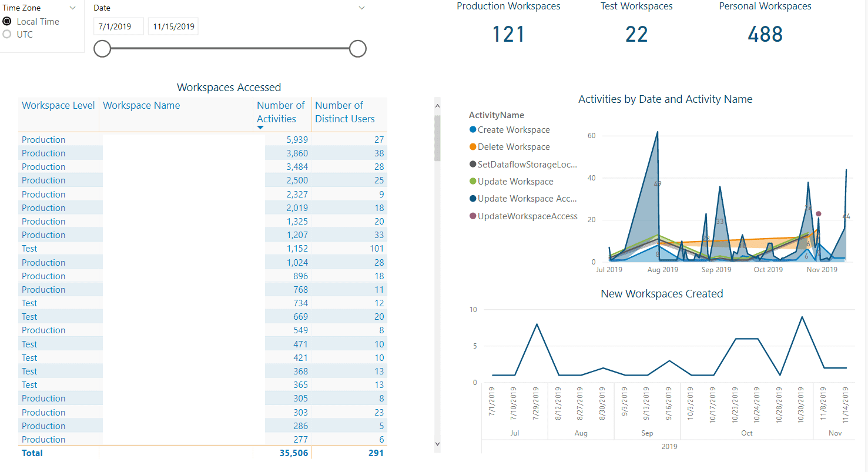This screenshot has height=472, width=868.
Task: Select the cell with 1,152 activities
Action: tap(297, 249)
